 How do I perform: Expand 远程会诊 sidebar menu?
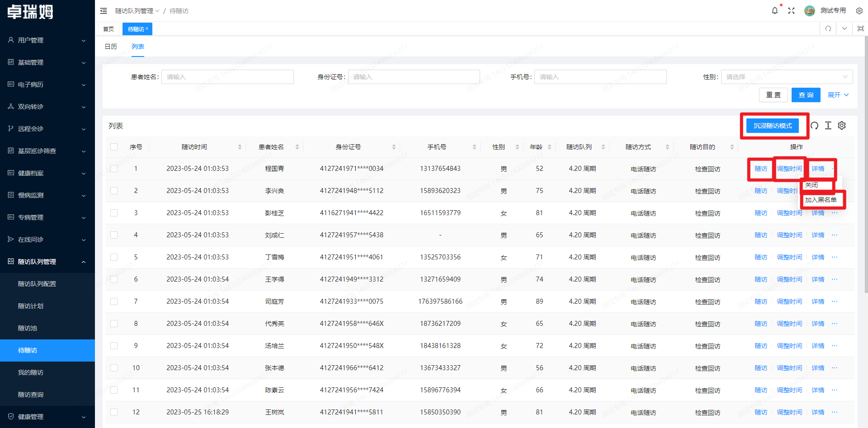[x=47, y=129]
